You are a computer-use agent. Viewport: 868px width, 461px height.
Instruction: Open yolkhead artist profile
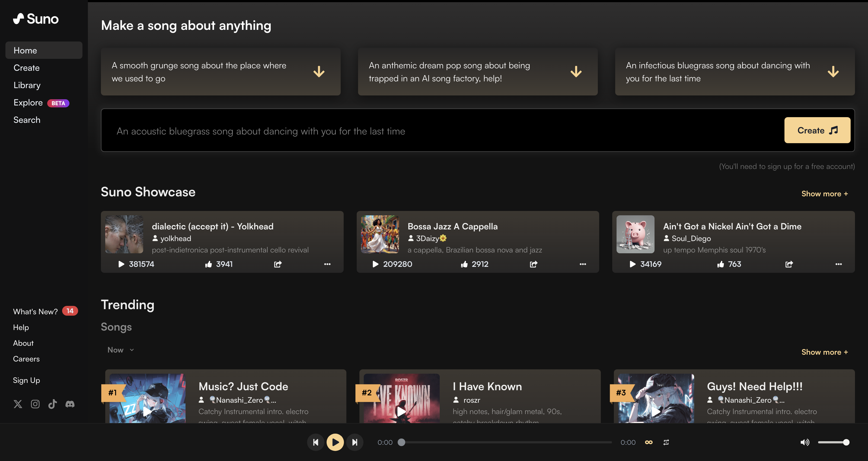coord(175,239)
